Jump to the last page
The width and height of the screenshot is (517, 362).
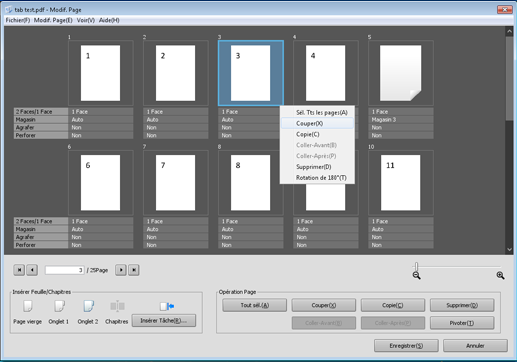(134, 270)
